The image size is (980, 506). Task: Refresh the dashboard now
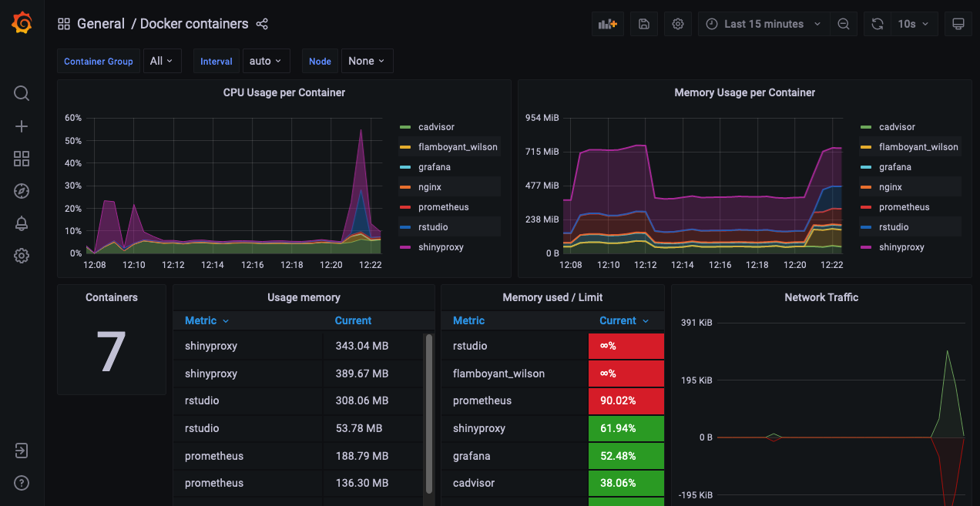point(877,24)
